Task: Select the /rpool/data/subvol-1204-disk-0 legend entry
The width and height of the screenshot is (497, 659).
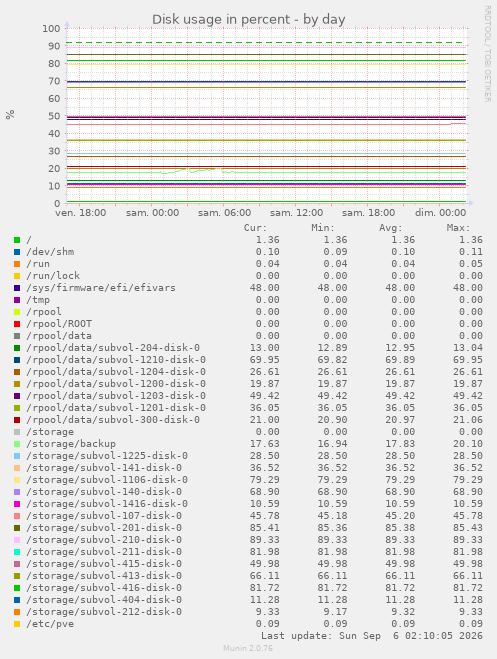Action: (x=116, y=372)
